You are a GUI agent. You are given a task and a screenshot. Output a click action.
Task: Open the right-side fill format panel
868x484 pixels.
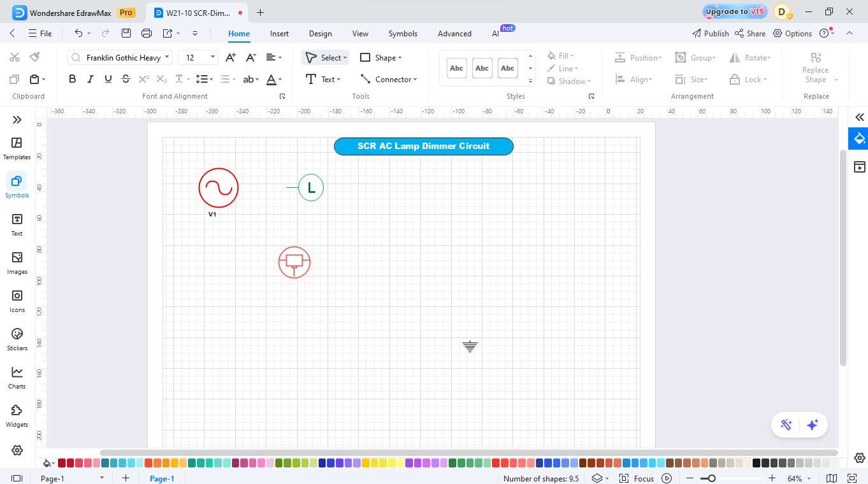[860, 138]
